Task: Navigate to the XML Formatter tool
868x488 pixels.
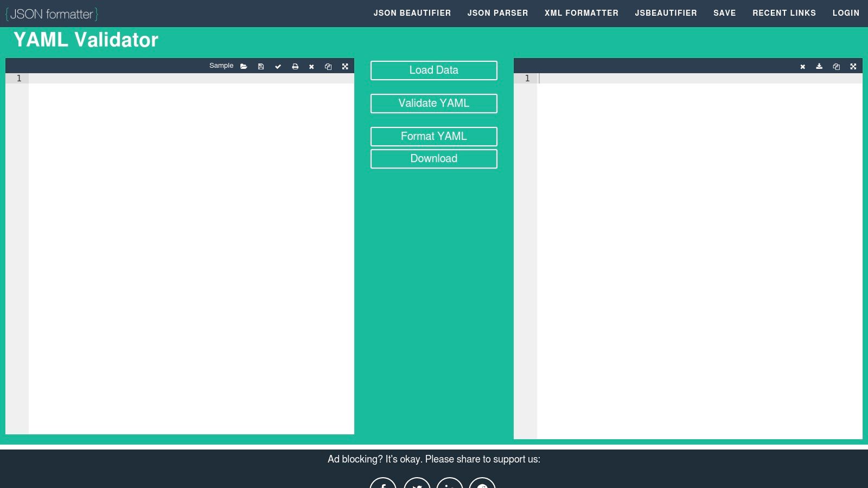Action: (x=582, y=13)
